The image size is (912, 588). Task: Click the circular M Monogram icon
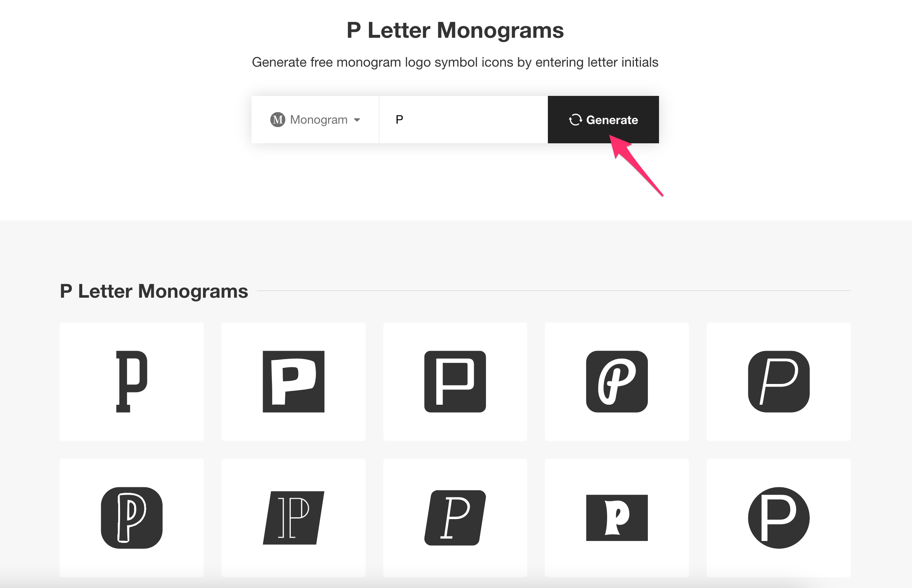[278, 120]
